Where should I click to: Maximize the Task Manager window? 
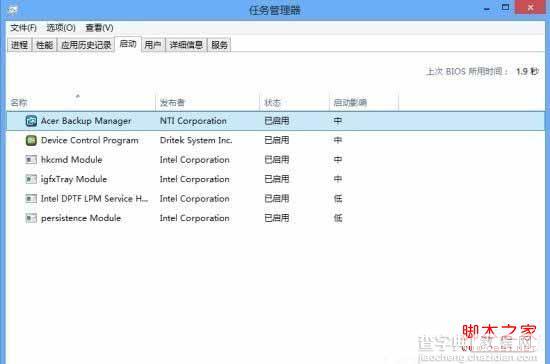505,7
